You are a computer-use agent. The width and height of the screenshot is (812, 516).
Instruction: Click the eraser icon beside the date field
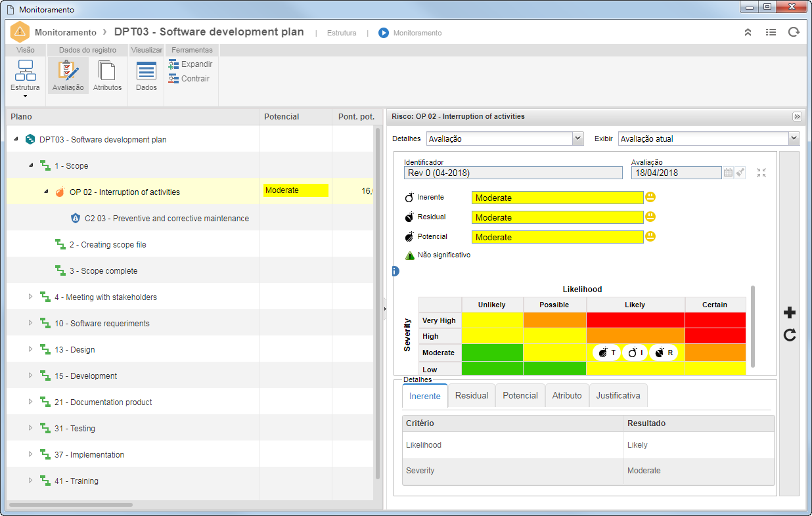[740, 173]
